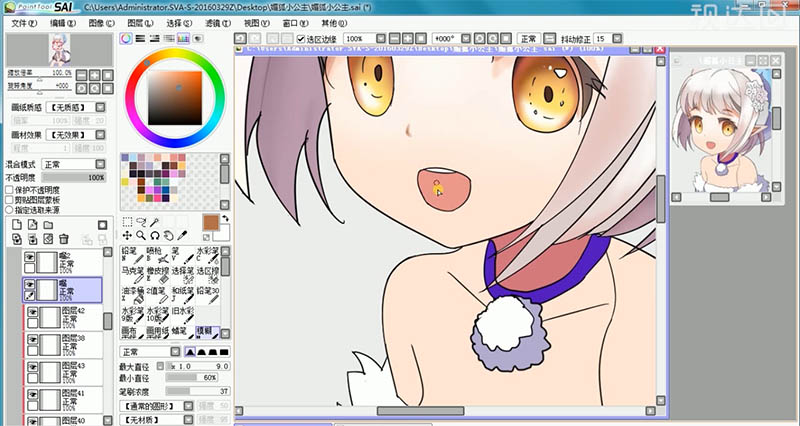Viewport: 800px width, 426px height.
Task: Select the 蜡笔 crayon brush
Action: coord(182,333)
